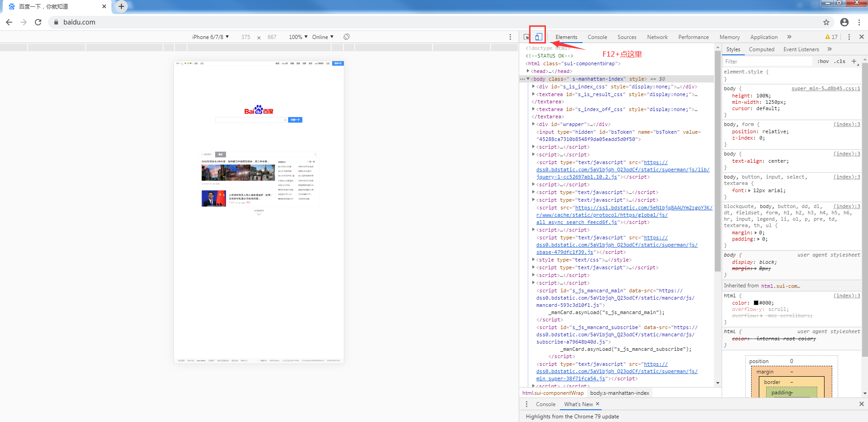The height and width of the screenshot is (422, 868).
Task: Go forward in browser history
Action: click(24, 22)
